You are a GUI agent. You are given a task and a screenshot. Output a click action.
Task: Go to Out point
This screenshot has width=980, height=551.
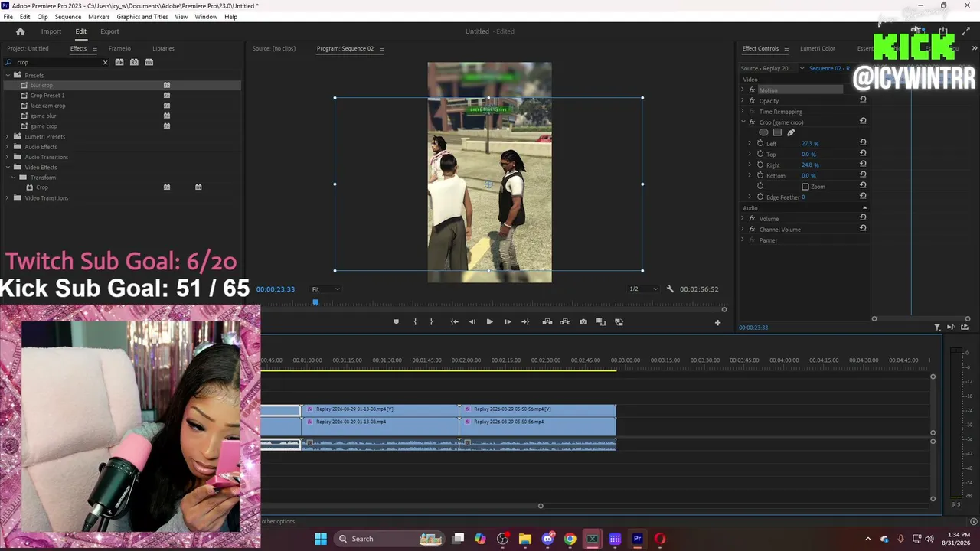tap(525, 322)
